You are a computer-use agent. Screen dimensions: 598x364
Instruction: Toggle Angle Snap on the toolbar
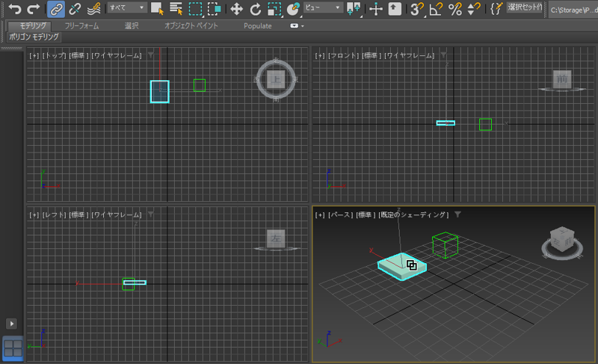coord(436,9)
